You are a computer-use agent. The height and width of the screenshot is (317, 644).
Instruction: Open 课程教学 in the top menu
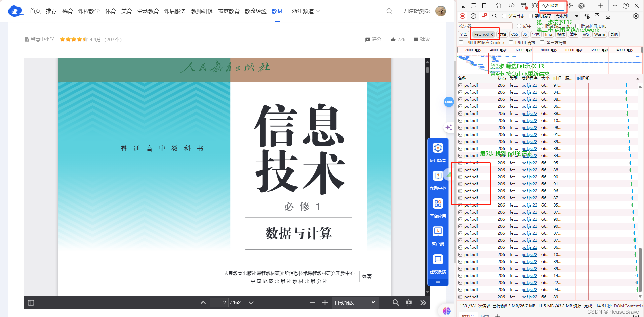click(89, 11)
